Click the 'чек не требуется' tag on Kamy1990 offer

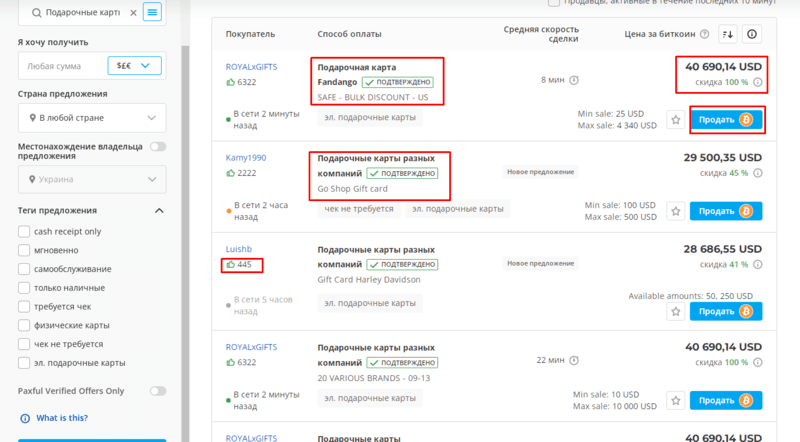coord(359,209)
